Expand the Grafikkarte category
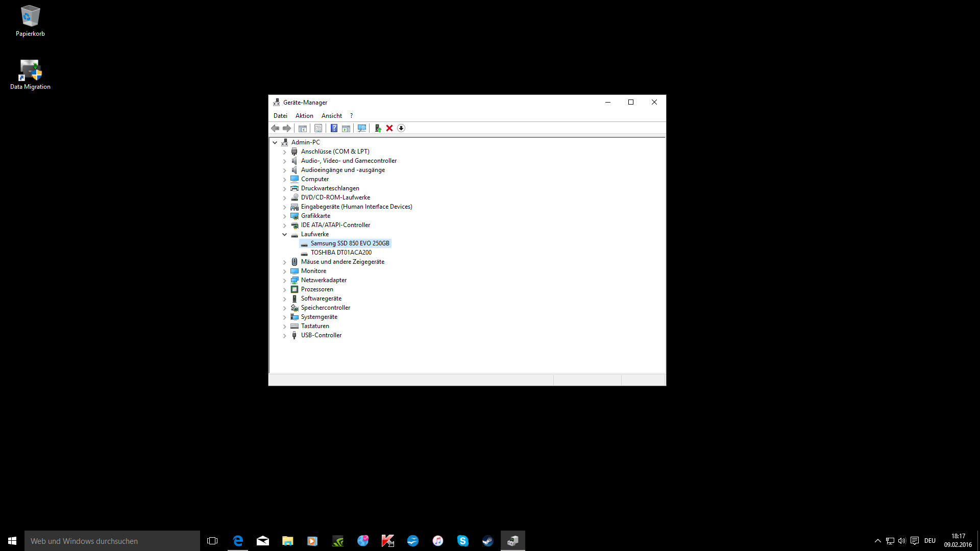 pyautogui.click(x=285, y=216)
